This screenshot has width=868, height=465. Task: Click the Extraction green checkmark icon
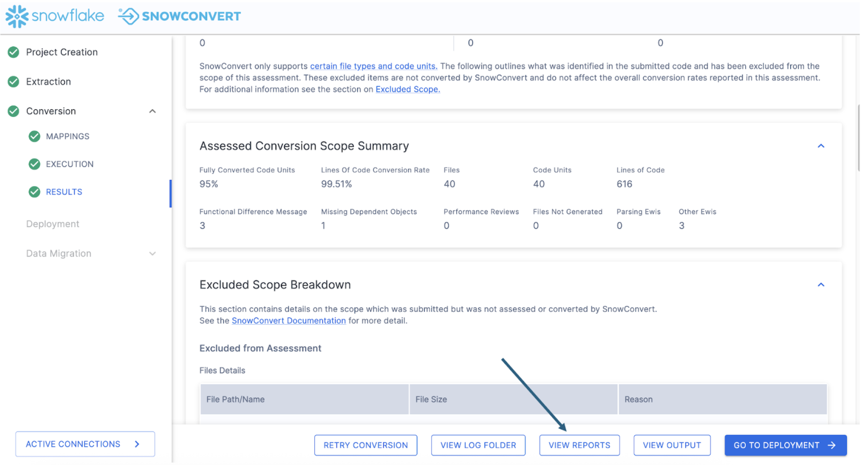pyautogui.click(x=14, y=82)
